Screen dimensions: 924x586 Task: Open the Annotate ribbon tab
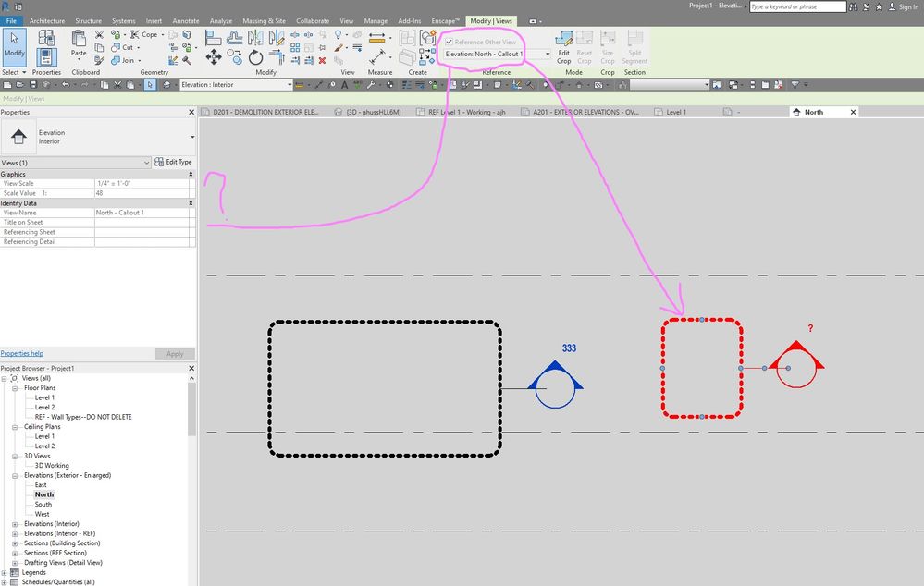pos(186,20)
